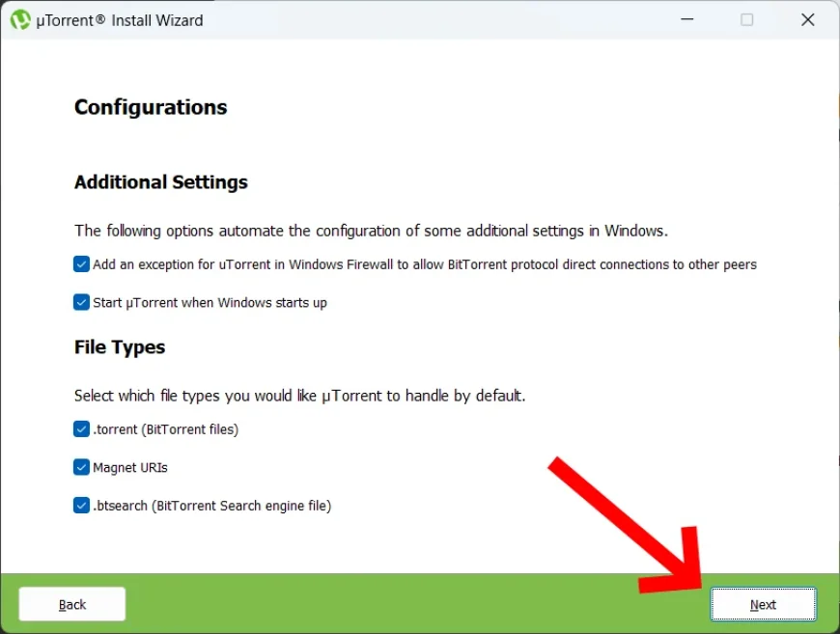Click the µTorrent logo in title bar
Screen dimensions: 840x634
click(x=20, y=20)
